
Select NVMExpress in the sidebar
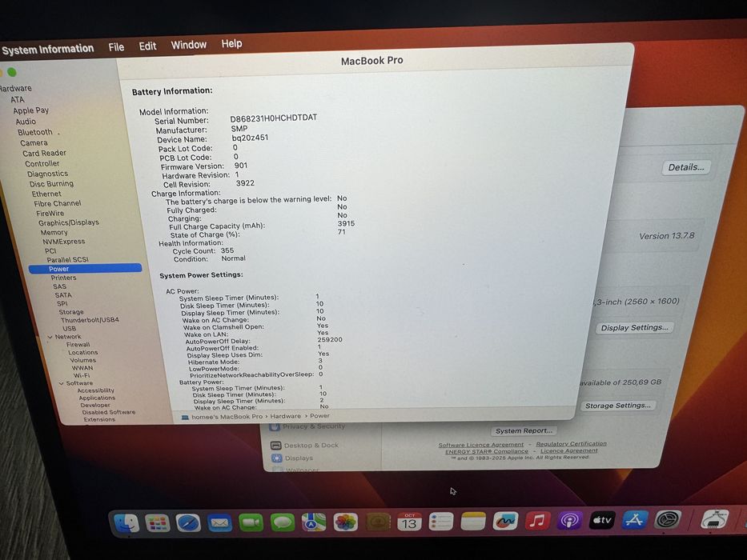pyautogui.click(x=64, y=242)
